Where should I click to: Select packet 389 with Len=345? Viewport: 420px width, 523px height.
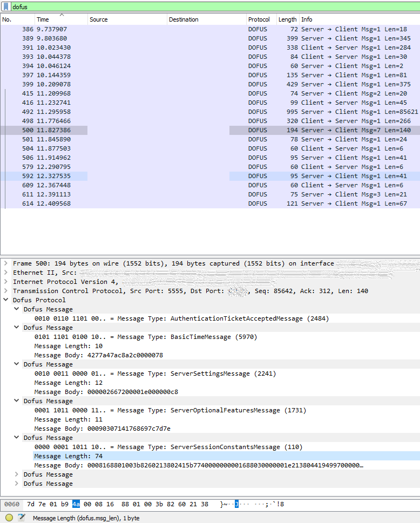click(210, 38)
